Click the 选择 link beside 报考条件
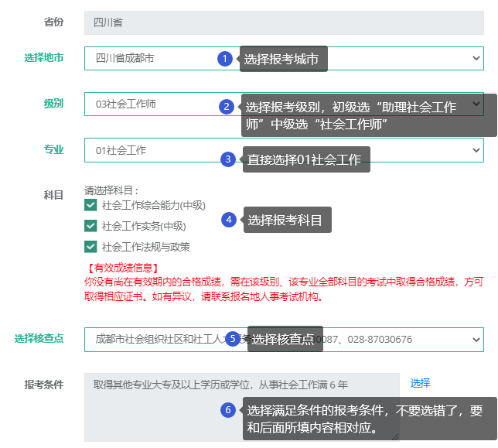Screen dimensions: 498x448 coord(420,383)
